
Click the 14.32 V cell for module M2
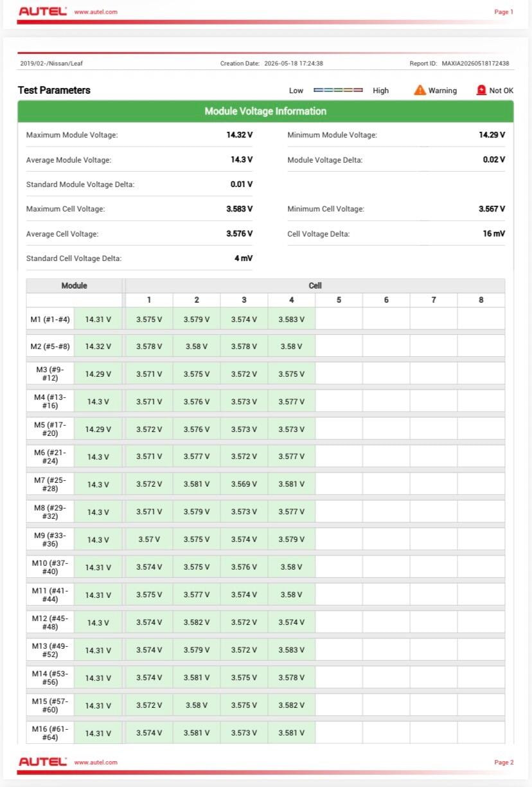98,347
